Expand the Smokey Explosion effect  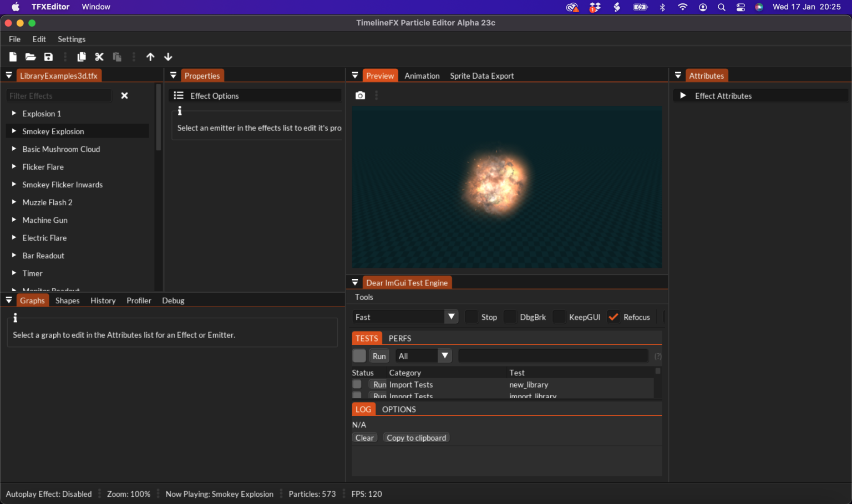[14, 131]
